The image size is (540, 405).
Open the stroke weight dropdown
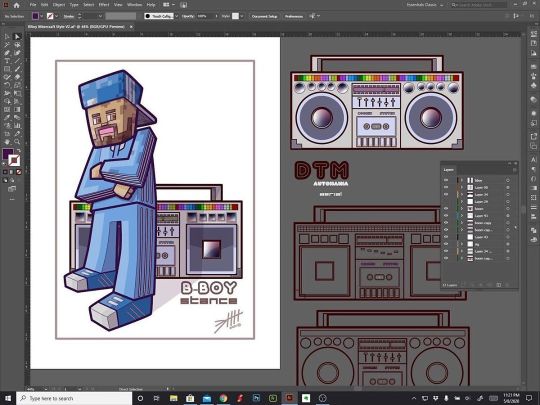click(100, 16)
